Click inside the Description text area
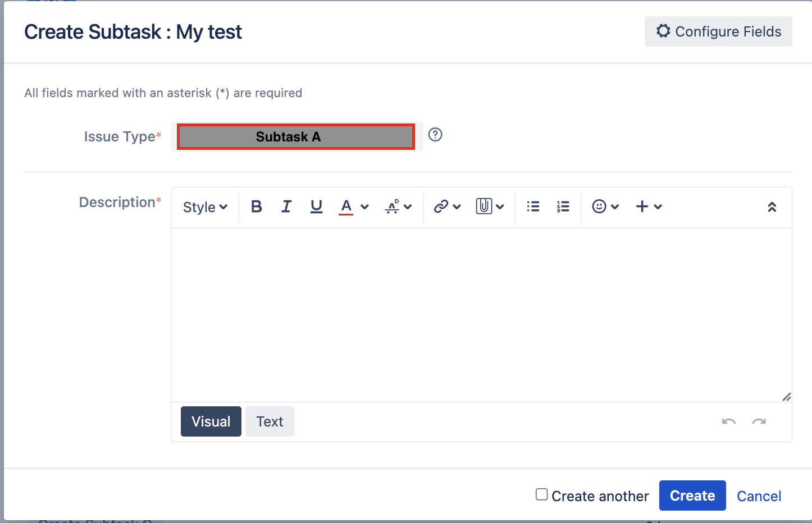 tap(481, 315)
